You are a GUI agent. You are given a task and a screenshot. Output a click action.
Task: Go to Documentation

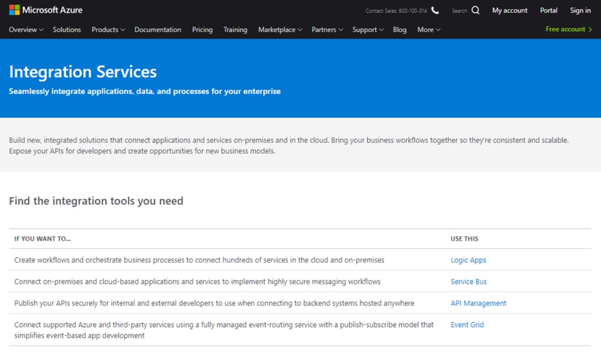(x=158, y=29)
